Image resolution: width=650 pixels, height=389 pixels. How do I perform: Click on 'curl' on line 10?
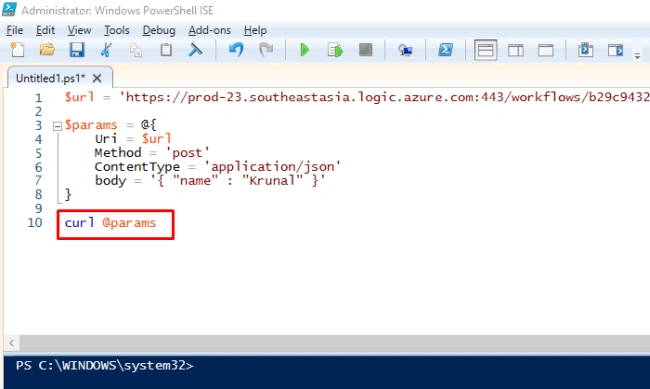(x=79, y=223)
